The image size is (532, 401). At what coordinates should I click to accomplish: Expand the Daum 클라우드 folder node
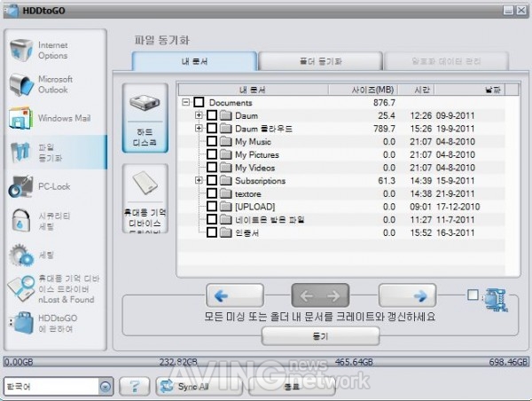click(199, 129)
